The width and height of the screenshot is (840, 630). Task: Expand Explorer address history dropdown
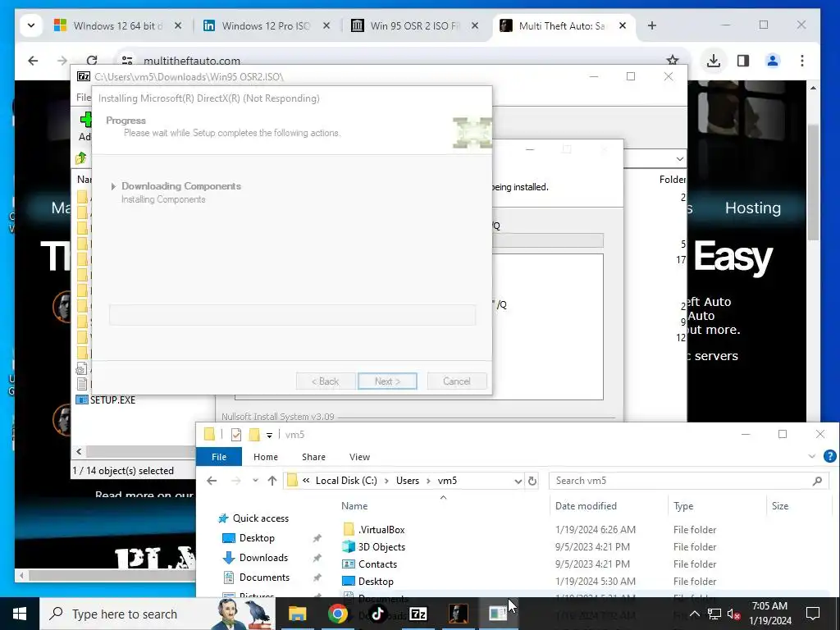click(x=518, y=481)
